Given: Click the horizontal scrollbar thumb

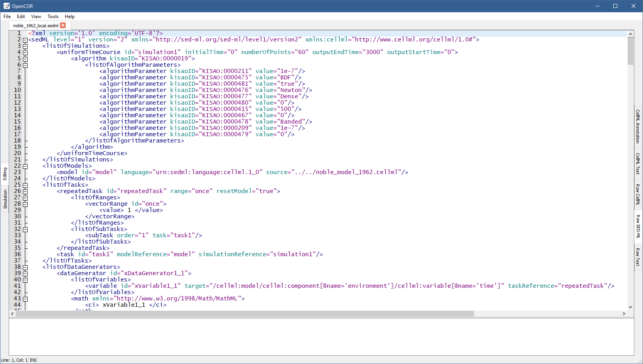Looking at the screenshot, I should [244, 314].
